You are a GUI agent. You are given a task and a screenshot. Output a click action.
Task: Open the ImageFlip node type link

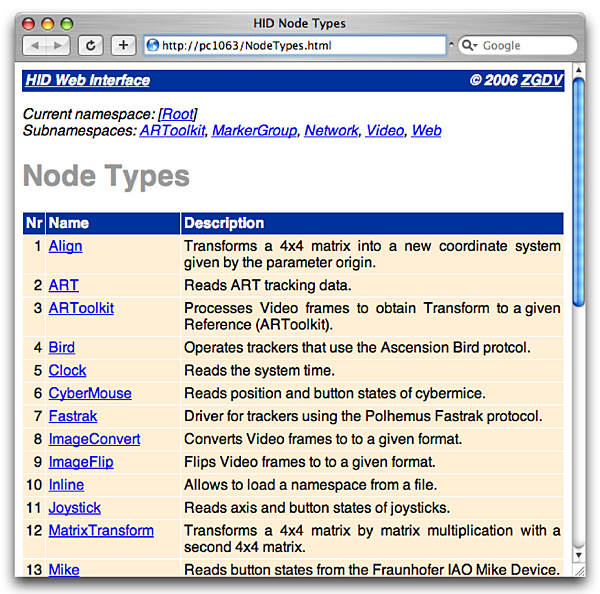(81, 462)
